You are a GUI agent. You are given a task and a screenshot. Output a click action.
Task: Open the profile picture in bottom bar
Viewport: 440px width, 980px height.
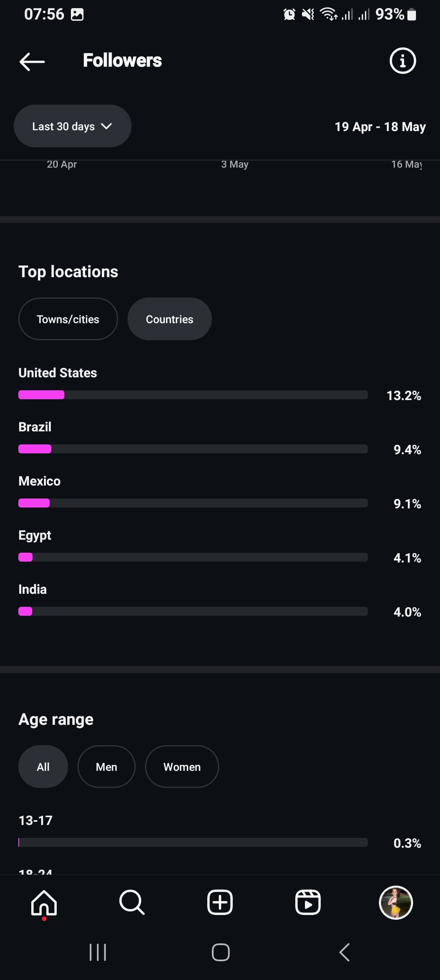[x=396, y=902]
